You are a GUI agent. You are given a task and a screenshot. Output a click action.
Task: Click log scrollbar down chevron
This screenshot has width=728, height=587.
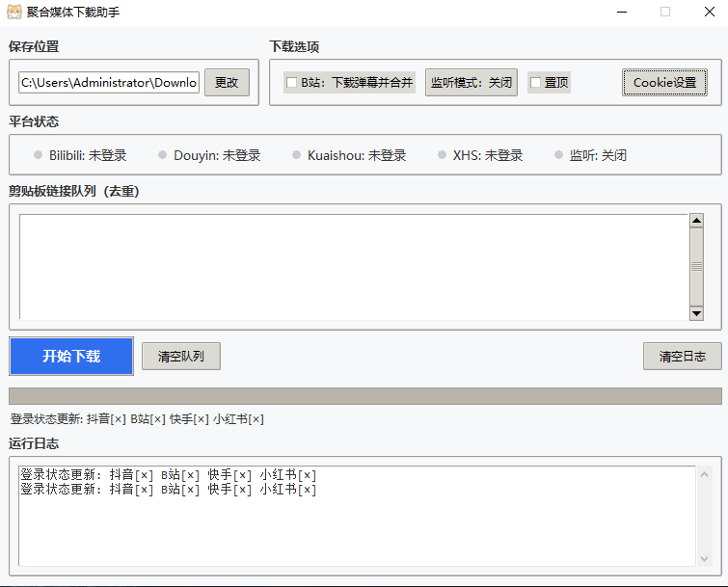tap(704, 559)
